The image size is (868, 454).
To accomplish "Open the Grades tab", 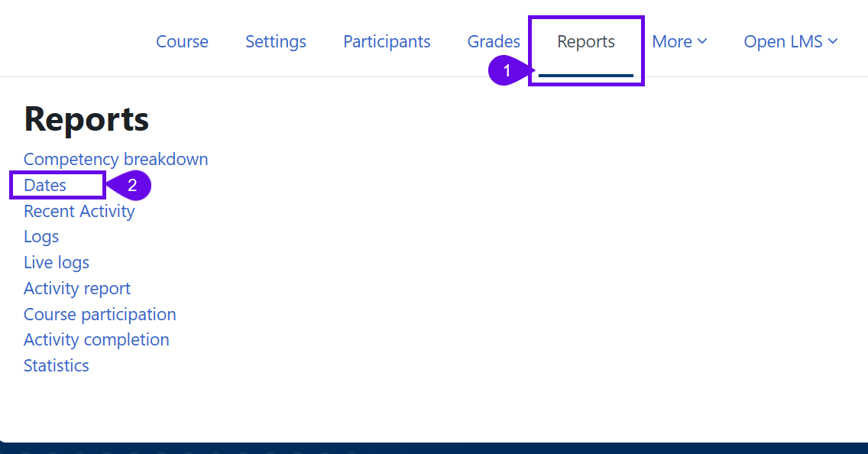I will tap(494, 41).
